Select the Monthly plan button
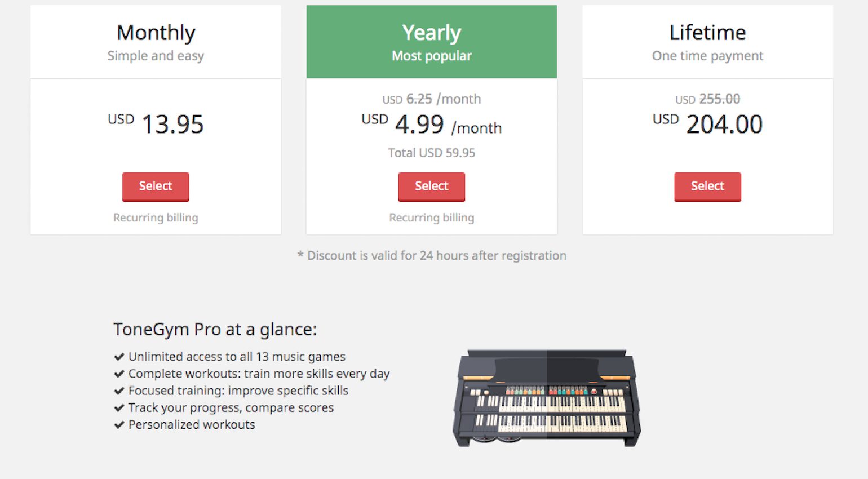 [x=156, y=187]
